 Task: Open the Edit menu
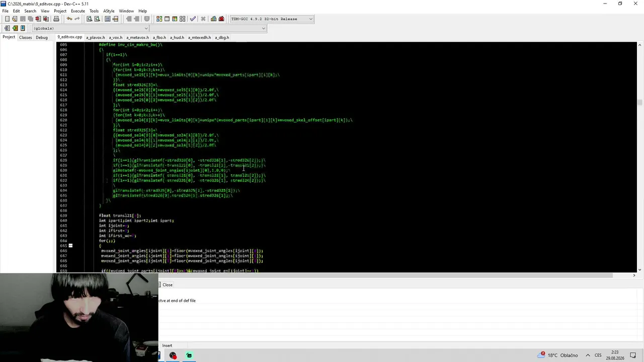click(x=16, y=11)
